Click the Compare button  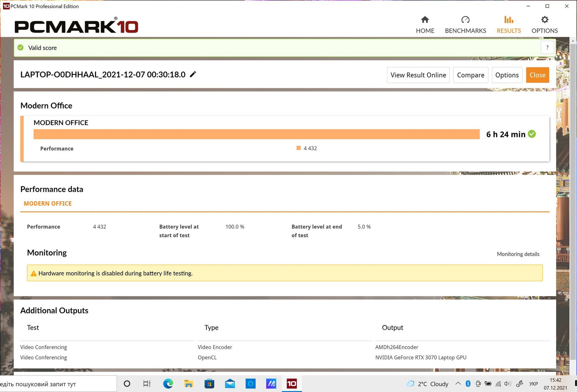(471, 75)
